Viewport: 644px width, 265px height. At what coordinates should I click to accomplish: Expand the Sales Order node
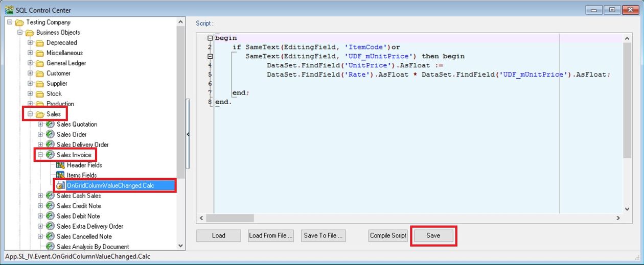click(40, 134)
